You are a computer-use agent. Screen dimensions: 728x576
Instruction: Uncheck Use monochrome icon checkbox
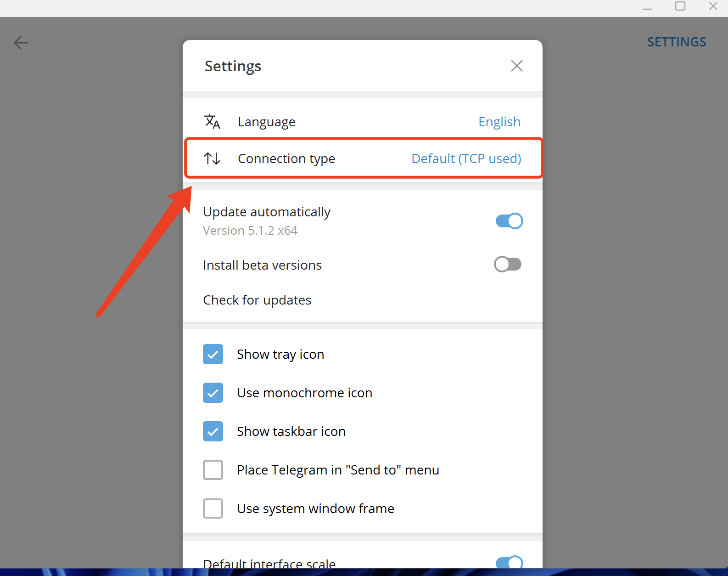click(x=213, y=393)
